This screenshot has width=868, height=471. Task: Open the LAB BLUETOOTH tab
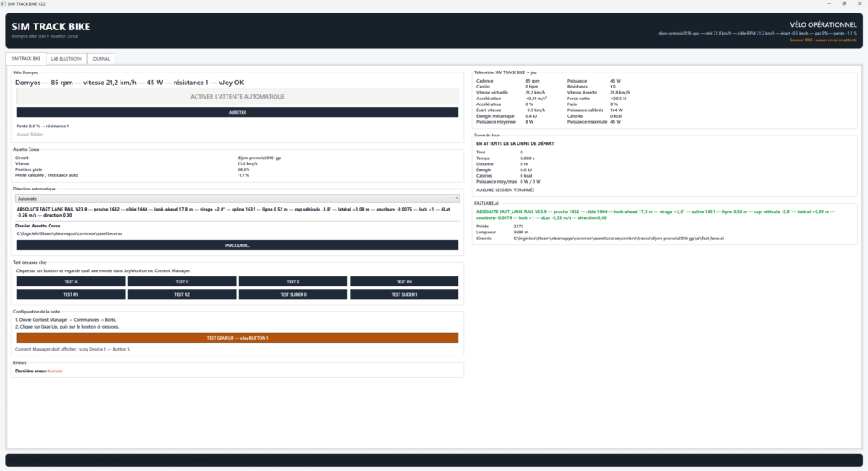(x=67, y=59)
